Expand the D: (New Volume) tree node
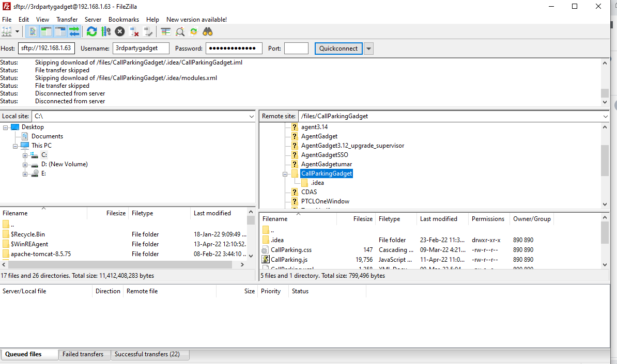 tap(25, 164)
